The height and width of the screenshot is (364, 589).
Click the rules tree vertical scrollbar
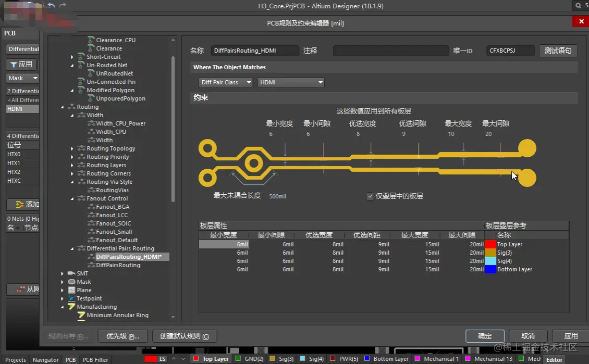[173, 130]
